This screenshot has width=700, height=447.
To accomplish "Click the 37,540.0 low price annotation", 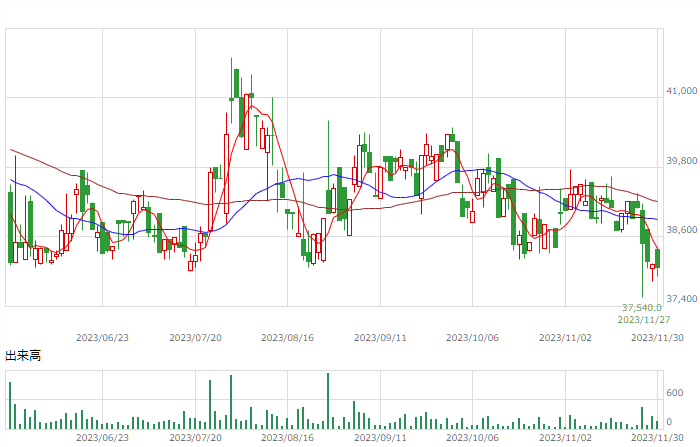I will [642, 308].
